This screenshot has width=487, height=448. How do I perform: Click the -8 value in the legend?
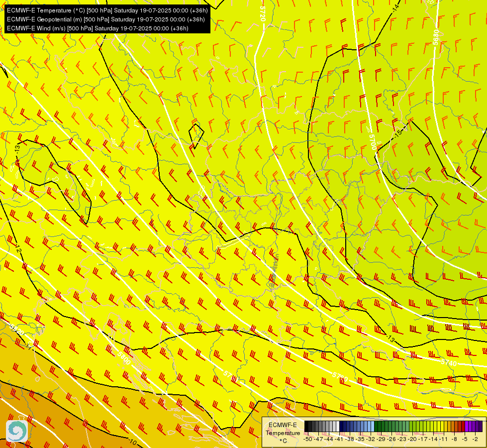(x=454, y=439)
